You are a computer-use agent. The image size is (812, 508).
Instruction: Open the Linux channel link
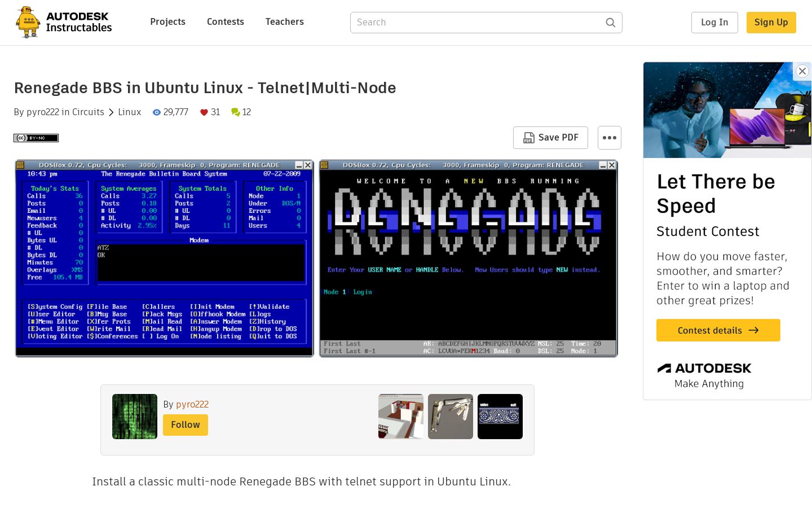click(x=130, y=112)
